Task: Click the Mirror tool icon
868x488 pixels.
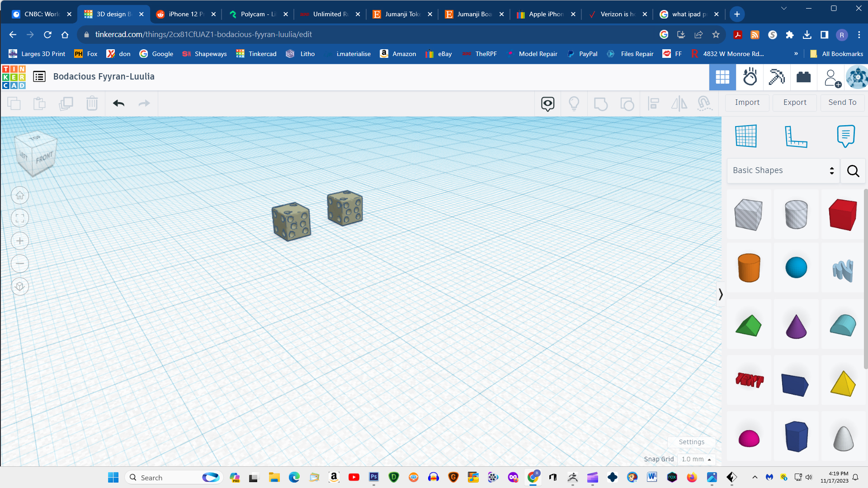Action: pos(679,103)
